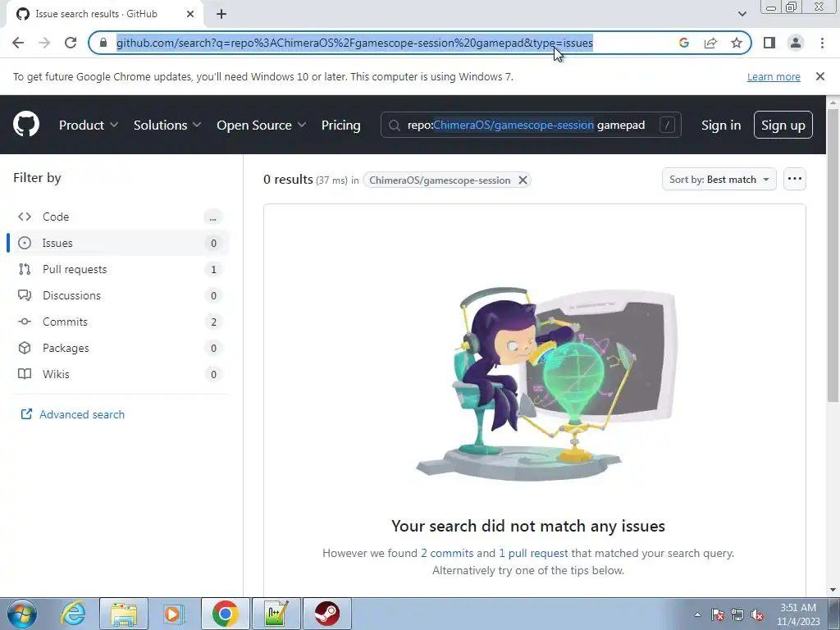Click the browser address bar URL

pos(354,43)
